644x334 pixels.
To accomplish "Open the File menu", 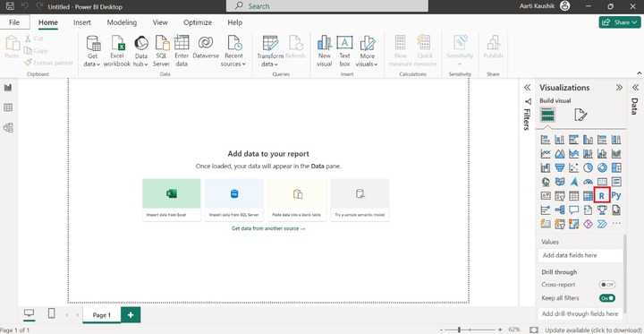I will pyautogui.click(x=14, y=22).
